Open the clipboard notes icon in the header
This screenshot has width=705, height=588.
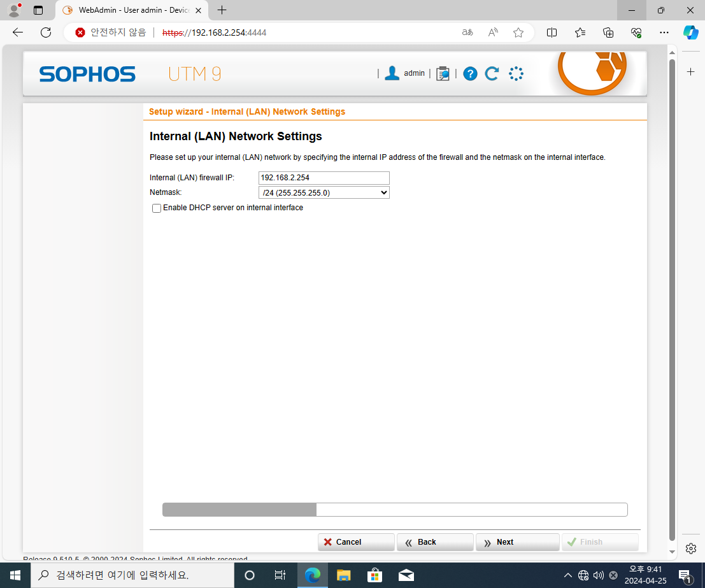pos(443,73)
